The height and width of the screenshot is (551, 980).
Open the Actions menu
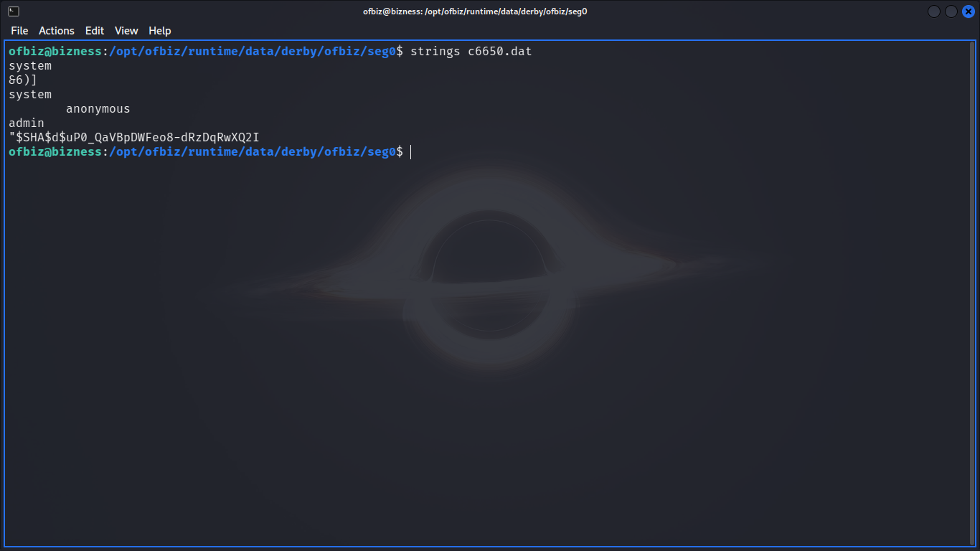57,31
